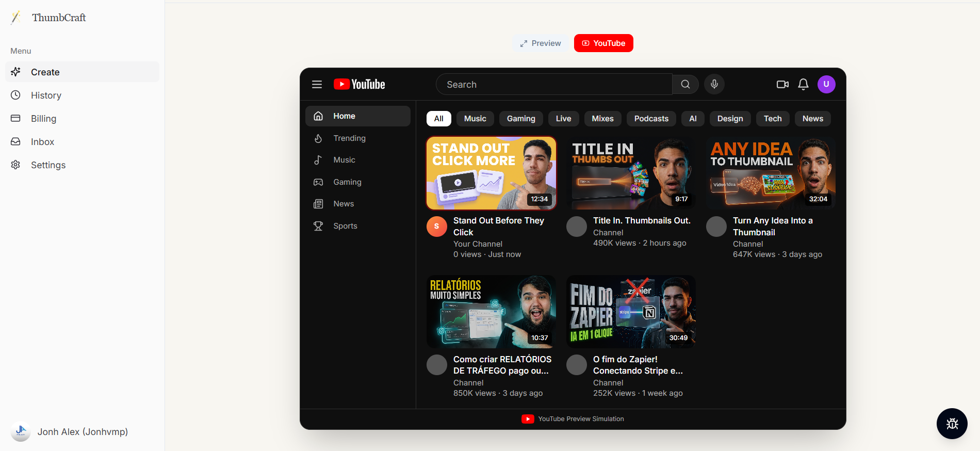Click the Settings gear icon
The image size is (980, 451).
[16, 165]
